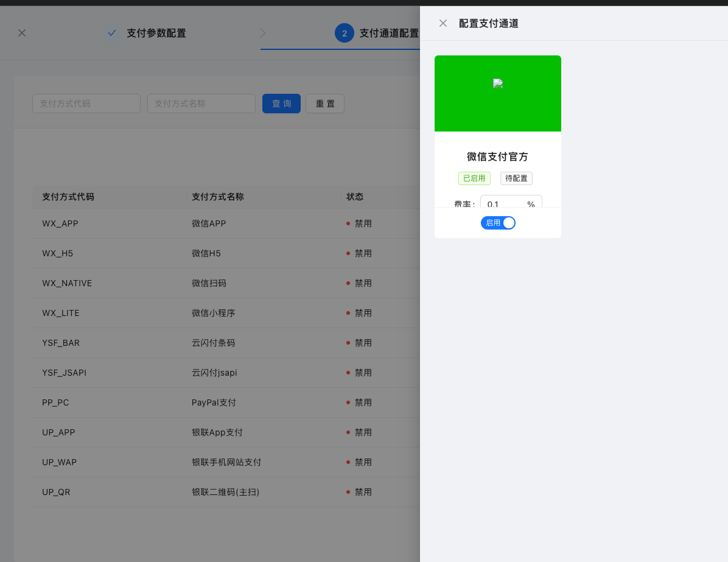The width and height of the screenshot is (728, 562).
Task: Click the 微信支付官方 card title
Action: point(498,156)
